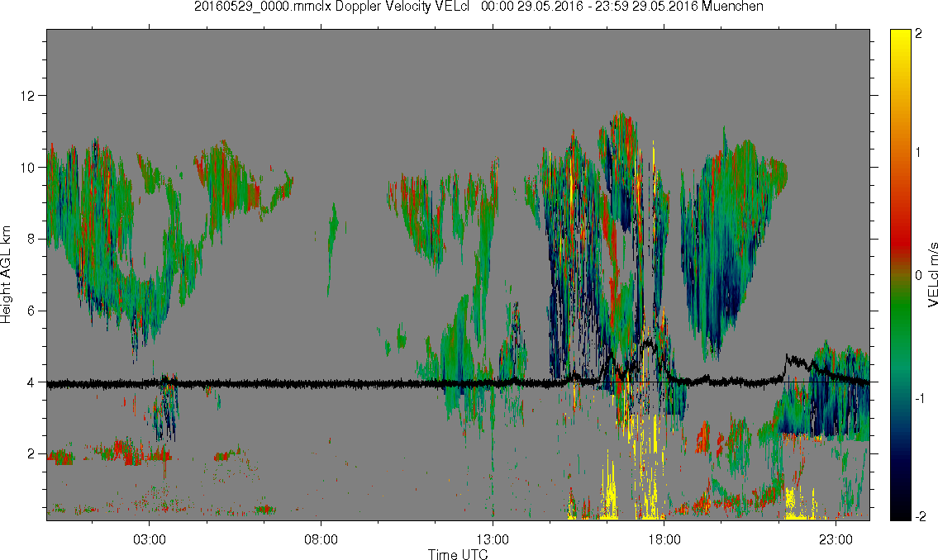This screenshot has width=938, height=560.
Task: Click the '13:00' time axis label
Action: tap(493, 539)
